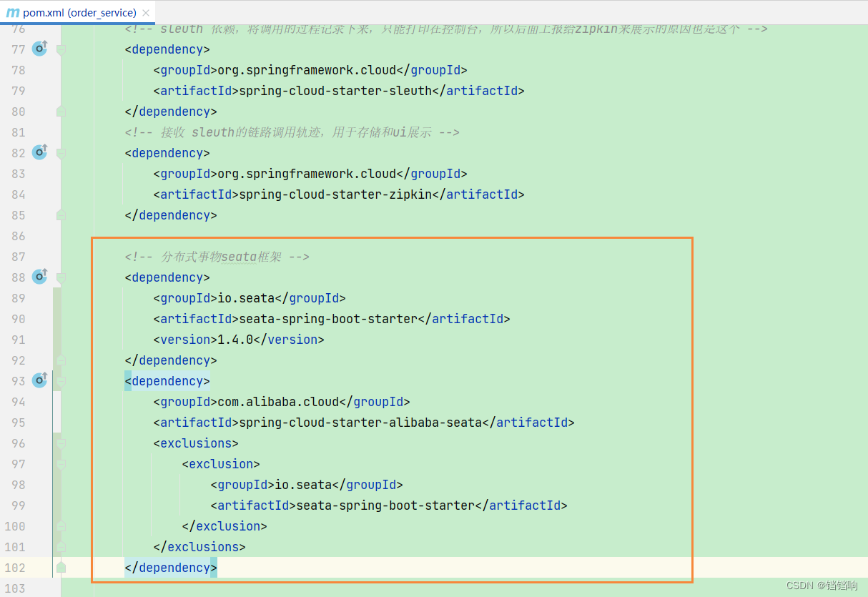Click the Maven gutter icon on line 88

click(x=40, y=277)
